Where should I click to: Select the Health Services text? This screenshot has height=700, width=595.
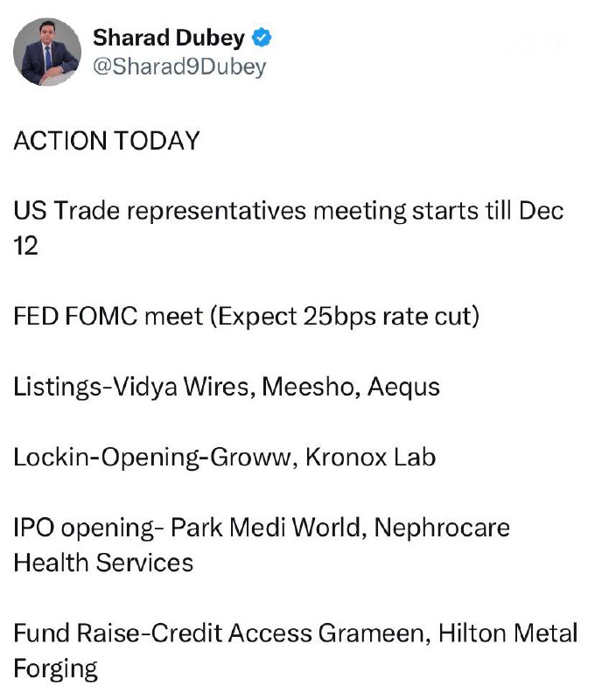tap(103, 561)
